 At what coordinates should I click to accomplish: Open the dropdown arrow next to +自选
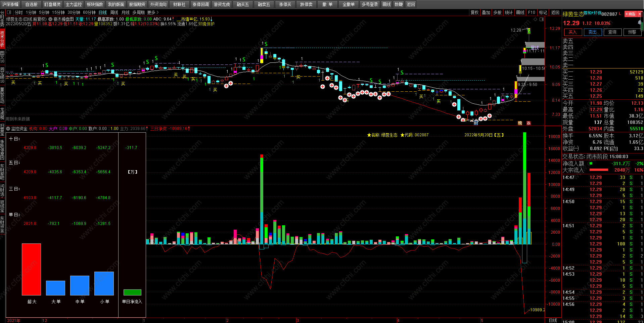click(x=640, y=14)
